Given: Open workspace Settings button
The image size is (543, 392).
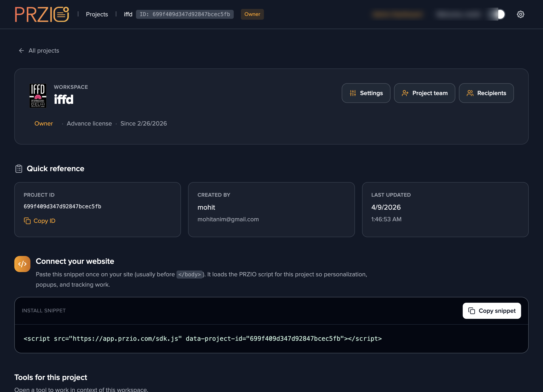Looking at the screenshot, I should tap(366, 93).
